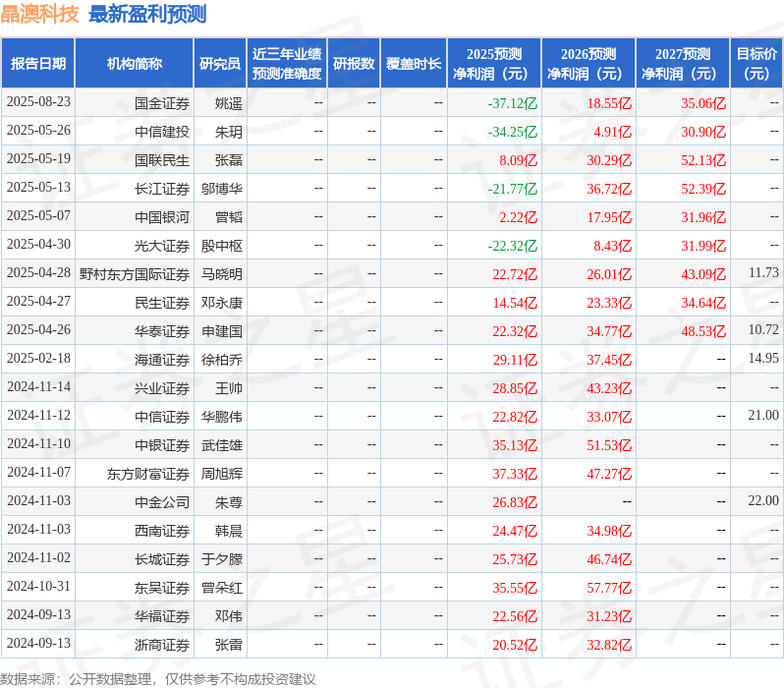Viewport: 784px width, 688px height.
Task: Click researcher name 王帅
Action: pyautogui.click(x=229, y=389)
